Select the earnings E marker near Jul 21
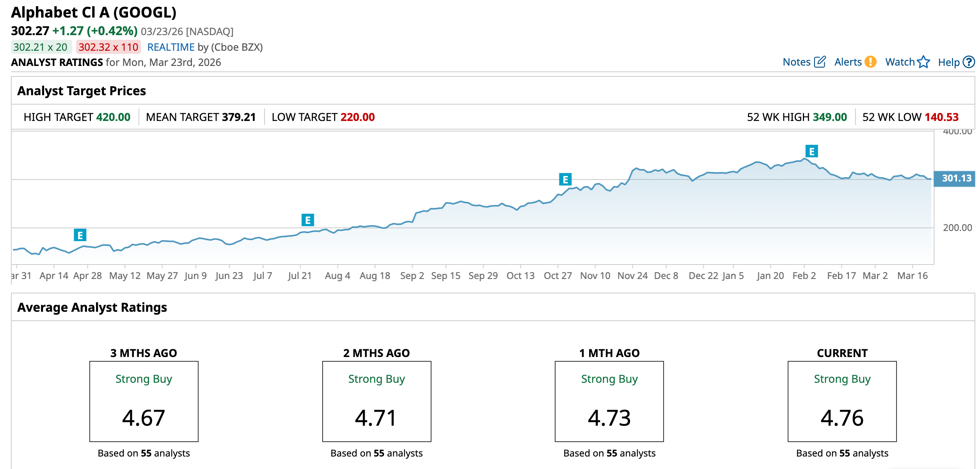Image resolution: width=980 pixels, height=469 pixels. [x=308, y=220]
